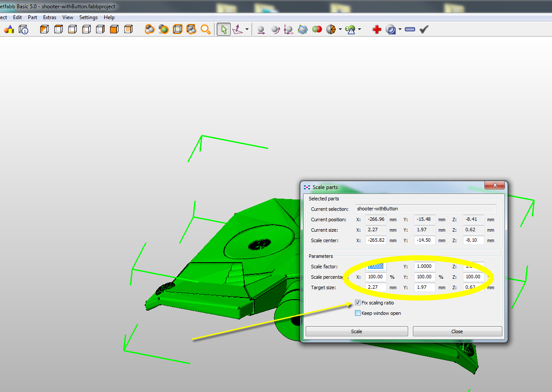The image size is (552, 392).
Task: Select the right side view cube
Action: click(100, 29)
